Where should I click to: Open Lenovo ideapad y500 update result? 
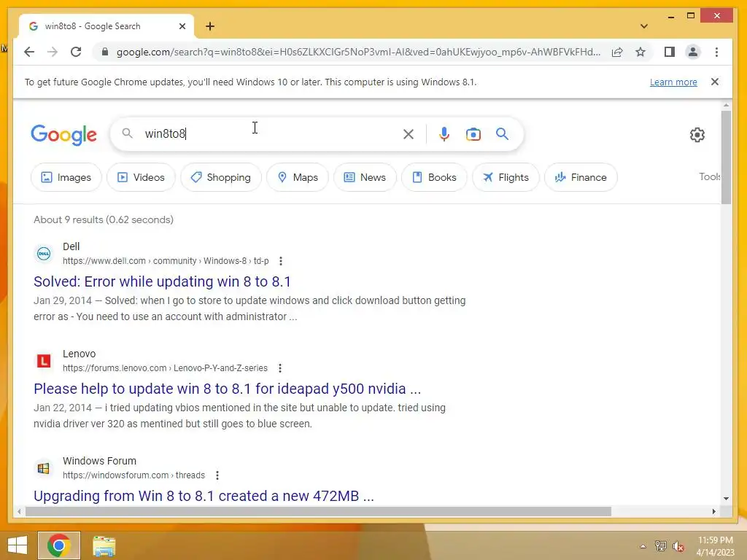tap(228, 389)
